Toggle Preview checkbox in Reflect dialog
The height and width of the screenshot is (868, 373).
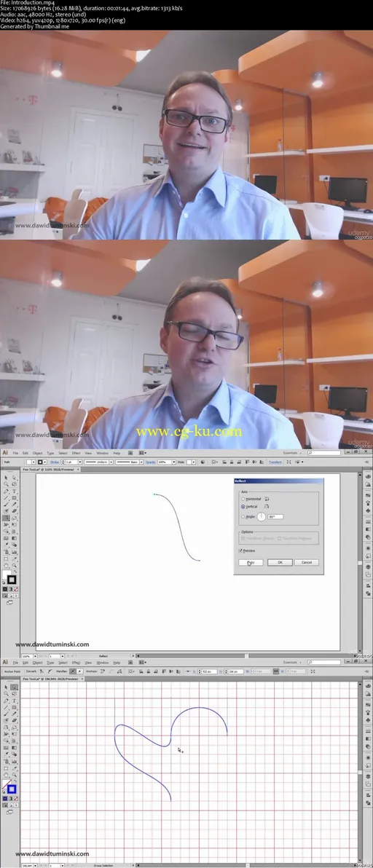(240, 551)
